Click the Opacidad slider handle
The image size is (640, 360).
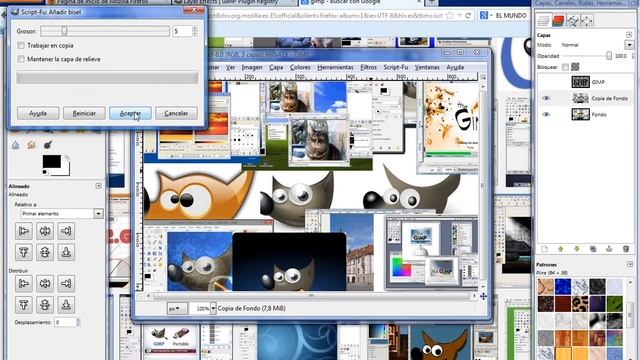609,56
